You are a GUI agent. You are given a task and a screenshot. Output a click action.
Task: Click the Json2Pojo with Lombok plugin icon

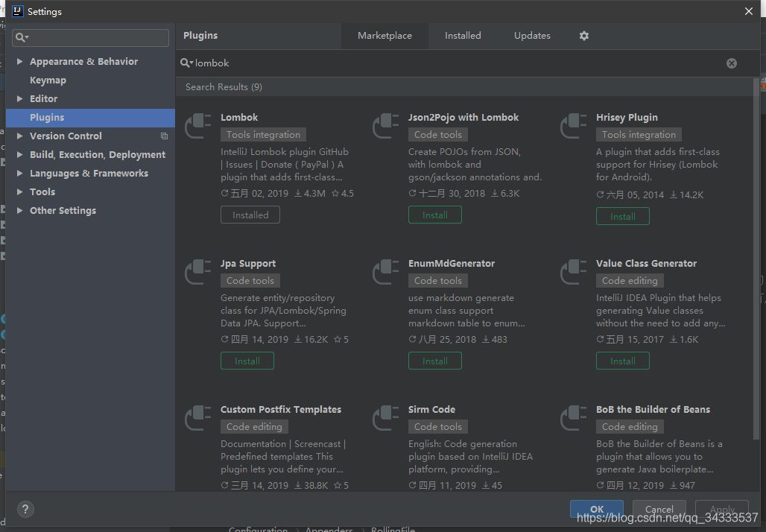click(x=386, y=126)
